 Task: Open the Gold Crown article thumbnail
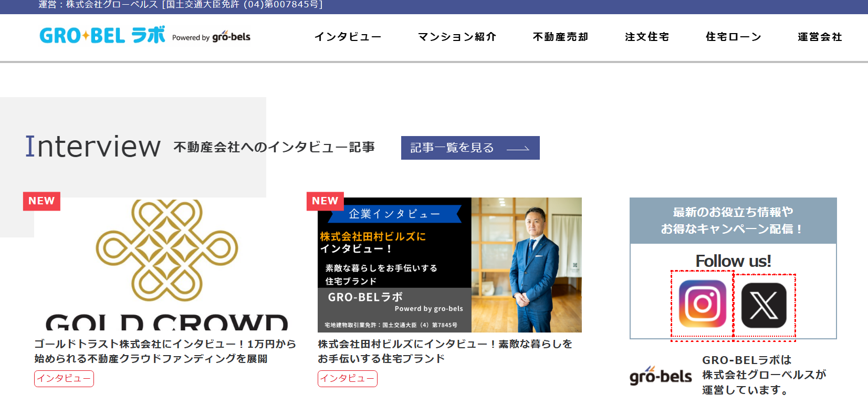tap(166, 265)
